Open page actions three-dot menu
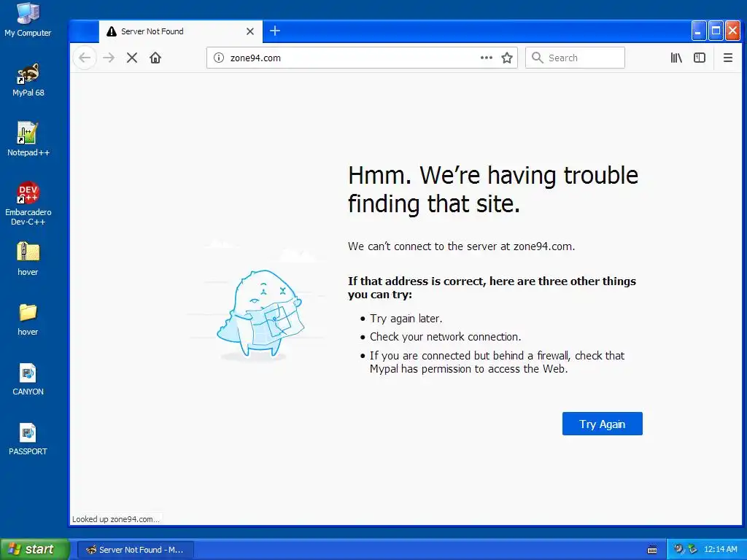 pos(487,58)
